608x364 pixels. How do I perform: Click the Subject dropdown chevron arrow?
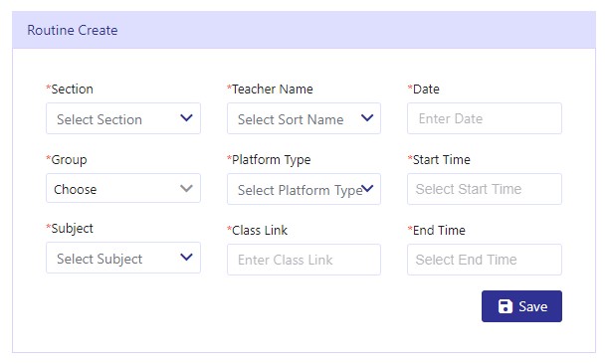click(x=186, y=257)
